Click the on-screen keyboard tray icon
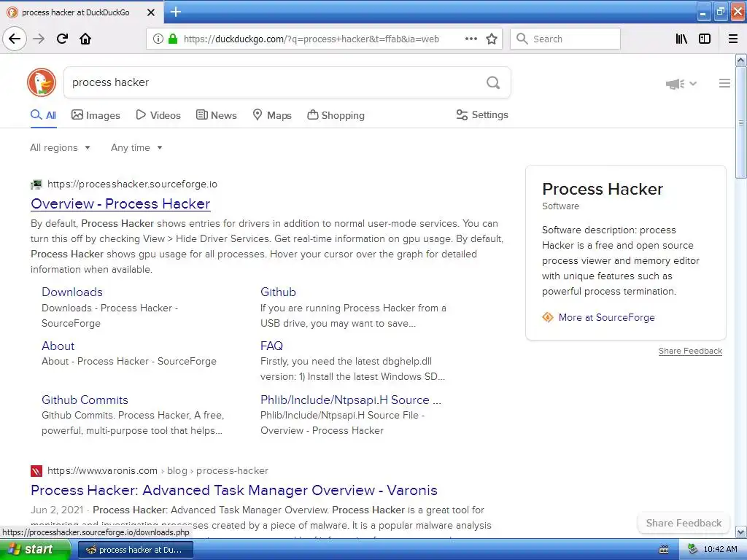747x560 pixels. 664,550
